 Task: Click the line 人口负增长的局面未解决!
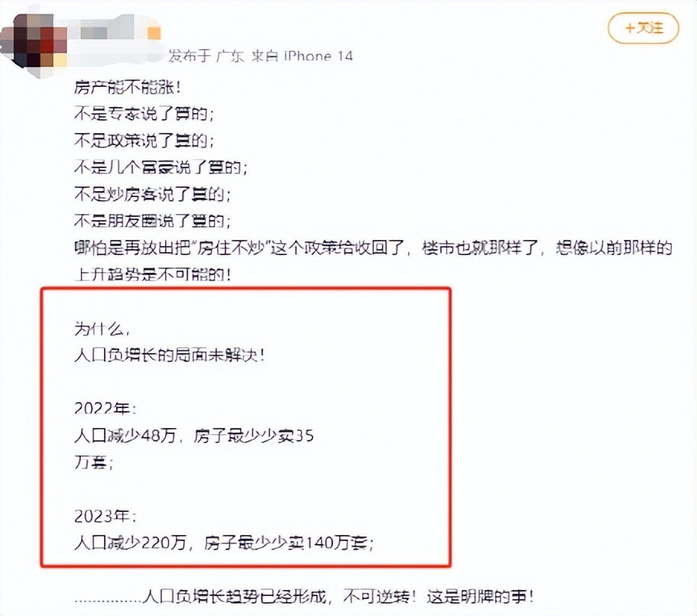click(x=170, y=355)
